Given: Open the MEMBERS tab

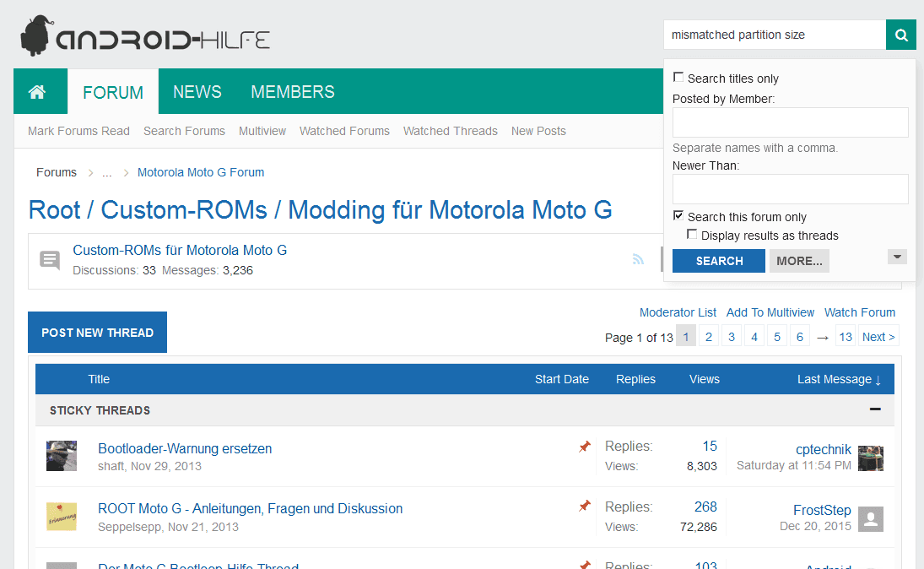Looking at the screenshot, I should point(293,92).
